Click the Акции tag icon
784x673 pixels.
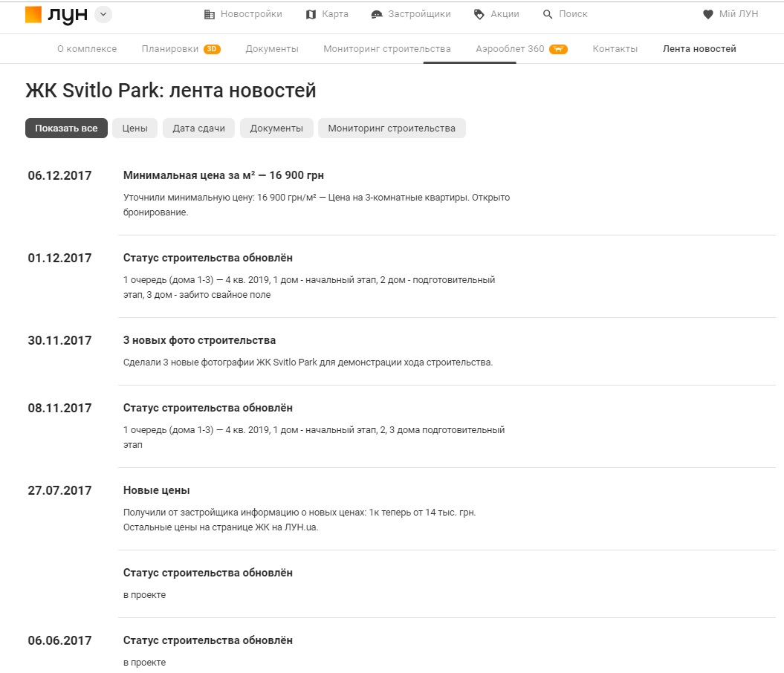coord(479,14)
